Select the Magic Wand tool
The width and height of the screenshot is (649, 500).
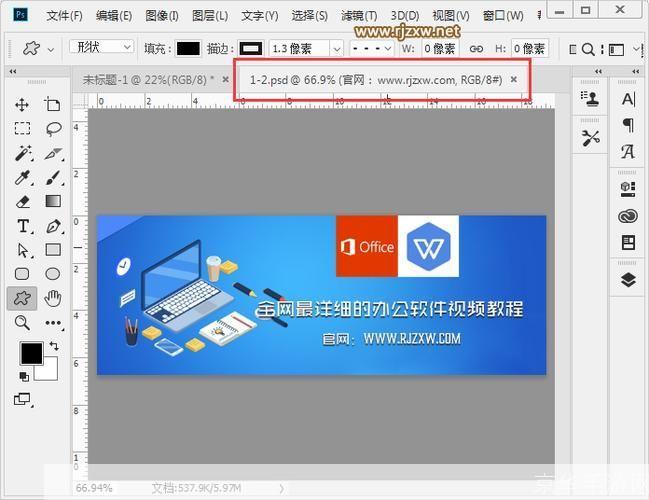23,153
